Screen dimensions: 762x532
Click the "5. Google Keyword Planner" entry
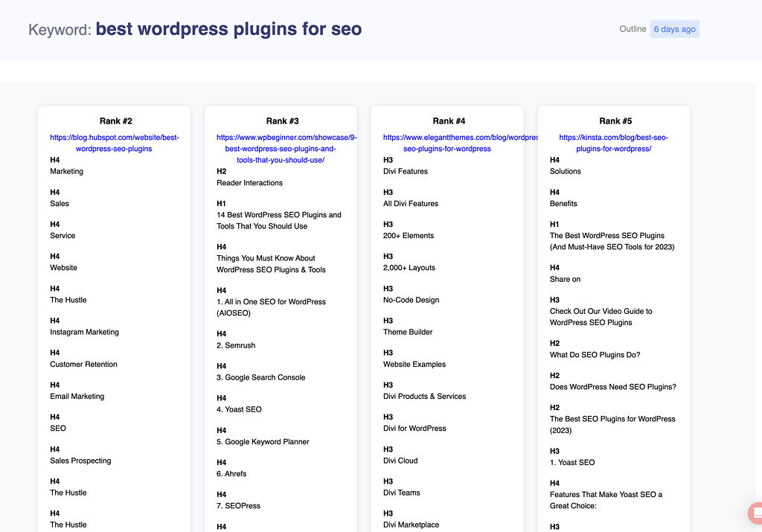pyautogui.click(x=263, y=442)
